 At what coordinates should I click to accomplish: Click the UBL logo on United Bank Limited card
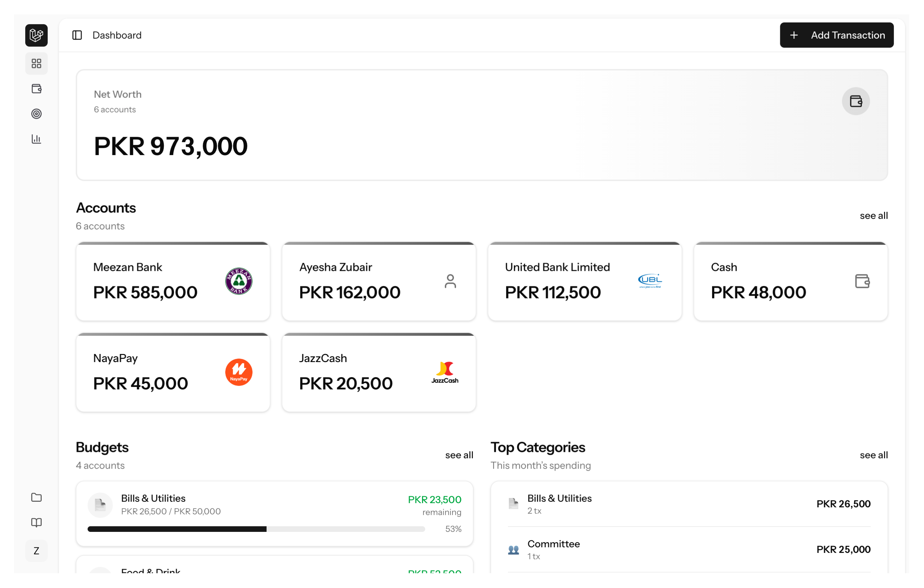pyautogui.click(x=650, y=281)
